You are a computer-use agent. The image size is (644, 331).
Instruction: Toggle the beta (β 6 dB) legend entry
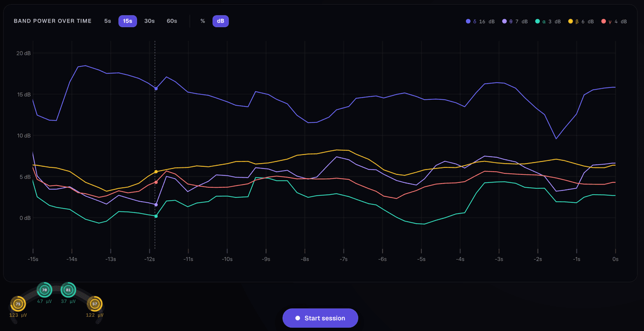[581, 21]
